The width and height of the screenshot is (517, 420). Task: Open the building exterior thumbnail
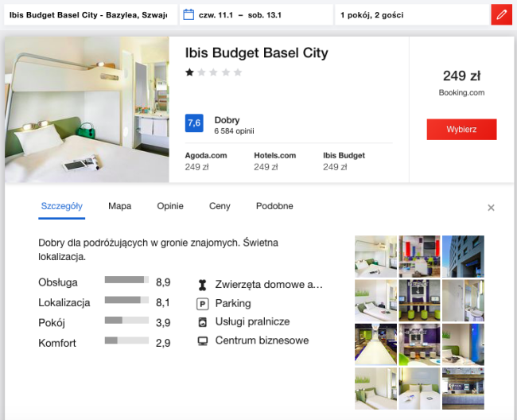pos(463,256)
